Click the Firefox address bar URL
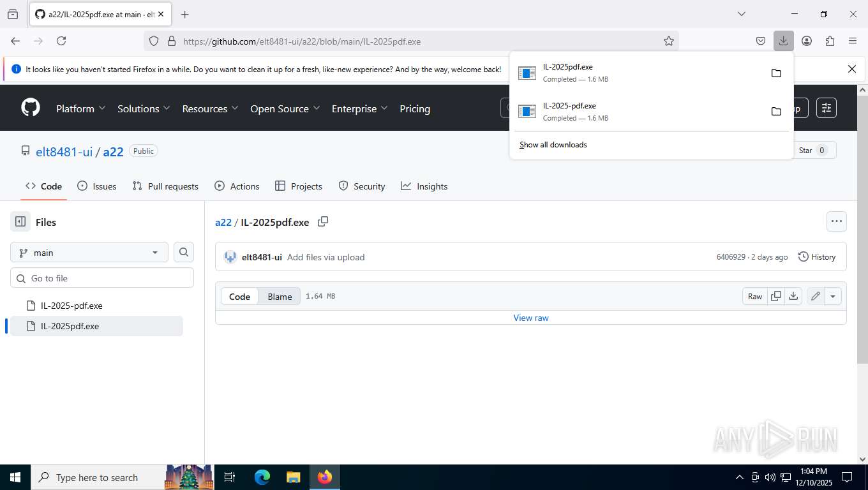Viewport: 868px width, 490px height. (x=302, y=41)
